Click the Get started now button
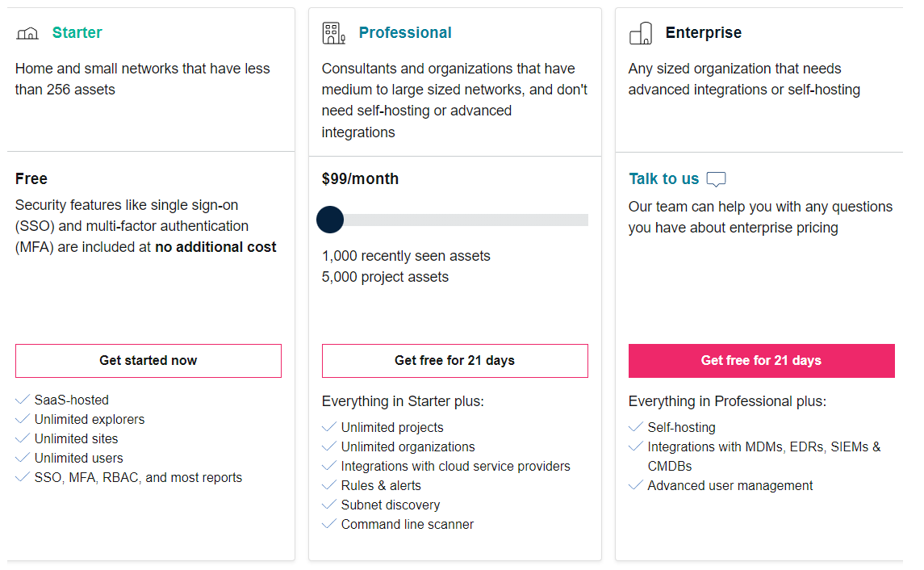 pos(148,361)
